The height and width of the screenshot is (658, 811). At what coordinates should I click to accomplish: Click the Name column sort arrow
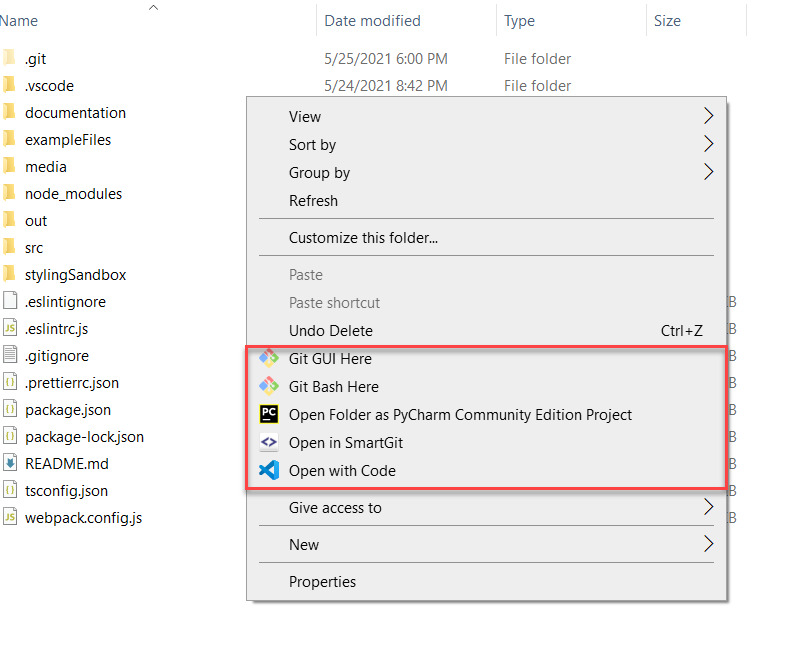tap(153, 7)
